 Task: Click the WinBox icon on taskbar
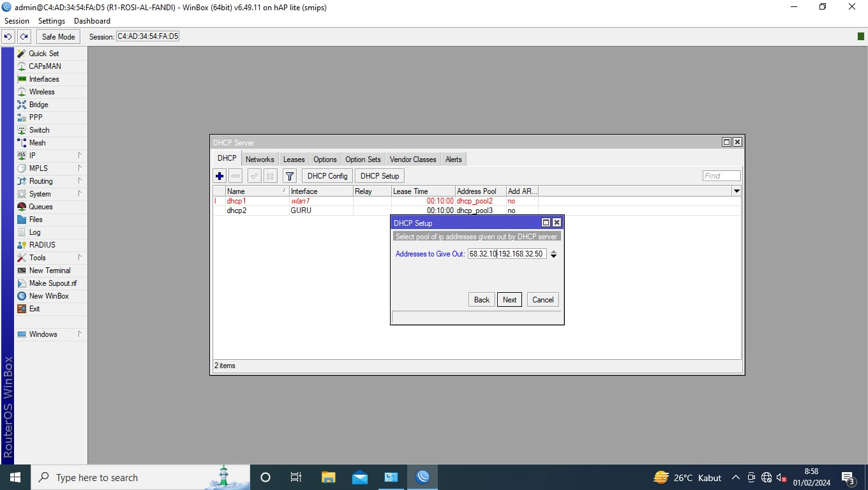[x=423, y=477]
